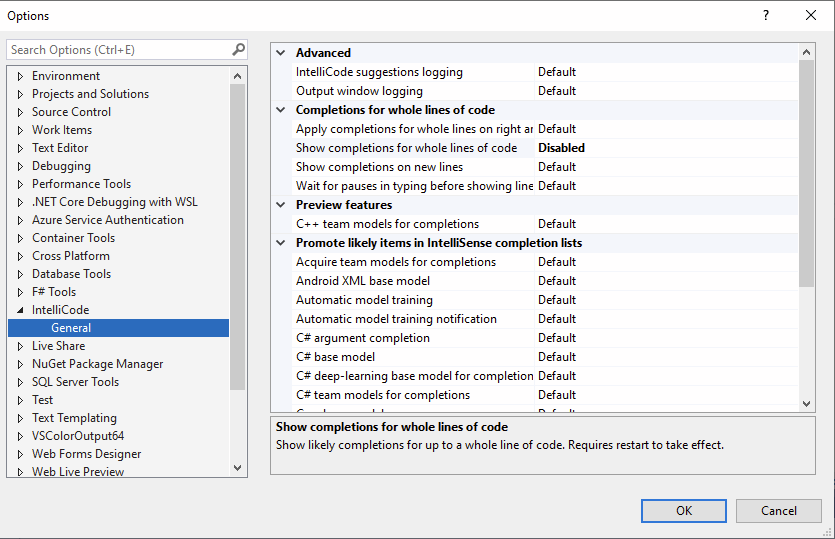Select the Web Forms Designer item

(86, 454)
